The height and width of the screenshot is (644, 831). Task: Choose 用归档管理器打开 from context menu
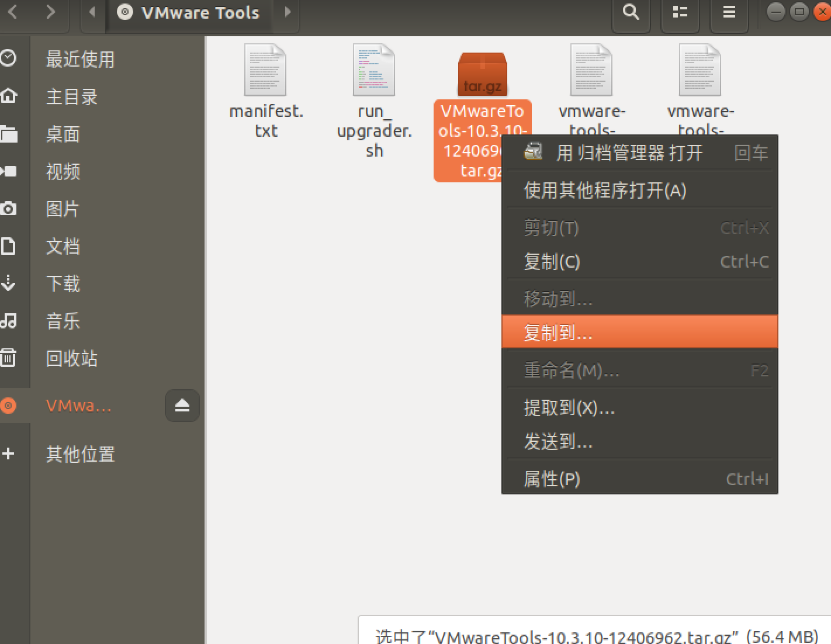pyautogui.click(x=640, y=153)
